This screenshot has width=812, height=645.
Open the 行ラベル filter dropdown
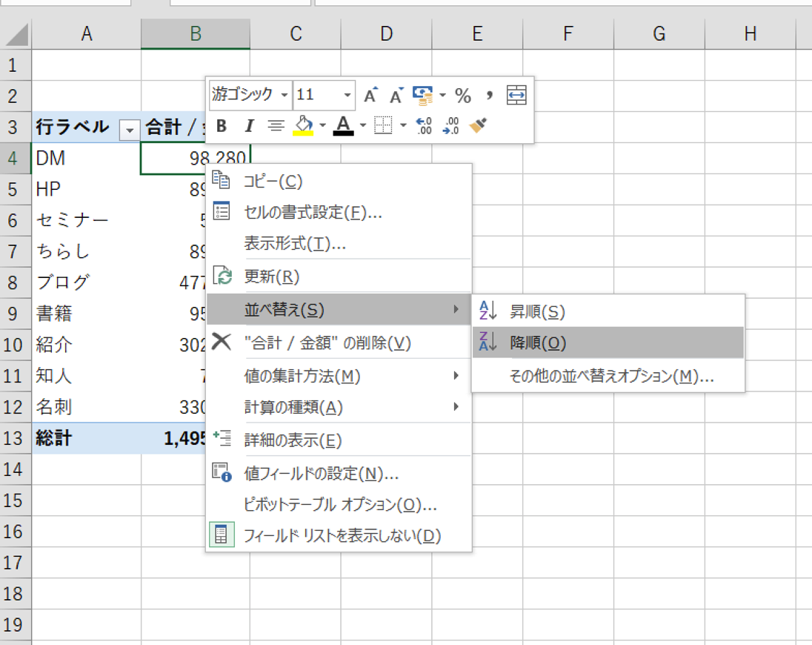point(130,130)
